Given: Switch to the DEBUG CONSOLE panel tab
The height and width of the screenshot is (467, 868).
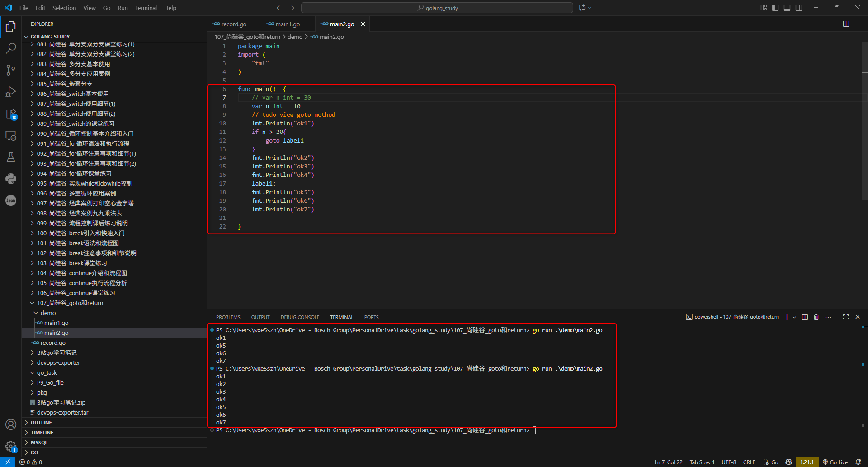Looking at the screenshot, I should click(x=300, y=317).
